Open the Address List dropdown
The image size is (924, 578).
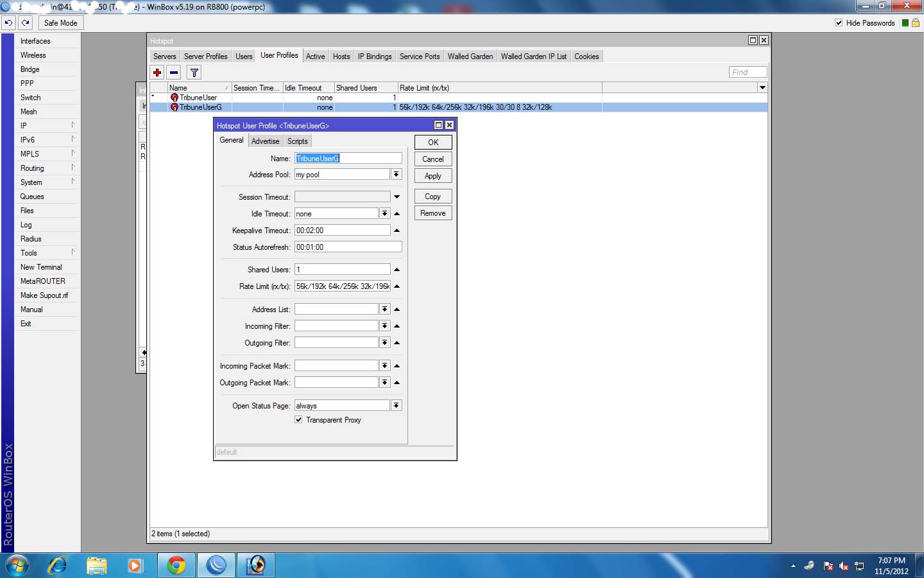click(x=385, y=310)
